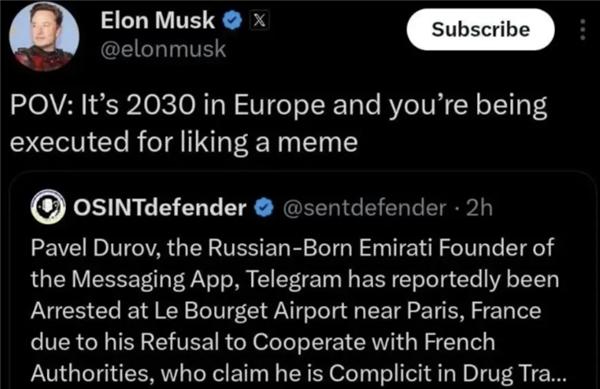Subscribe to Elon Musk
The height and width of the screenshot is (389, 600).
coord(481,29)
